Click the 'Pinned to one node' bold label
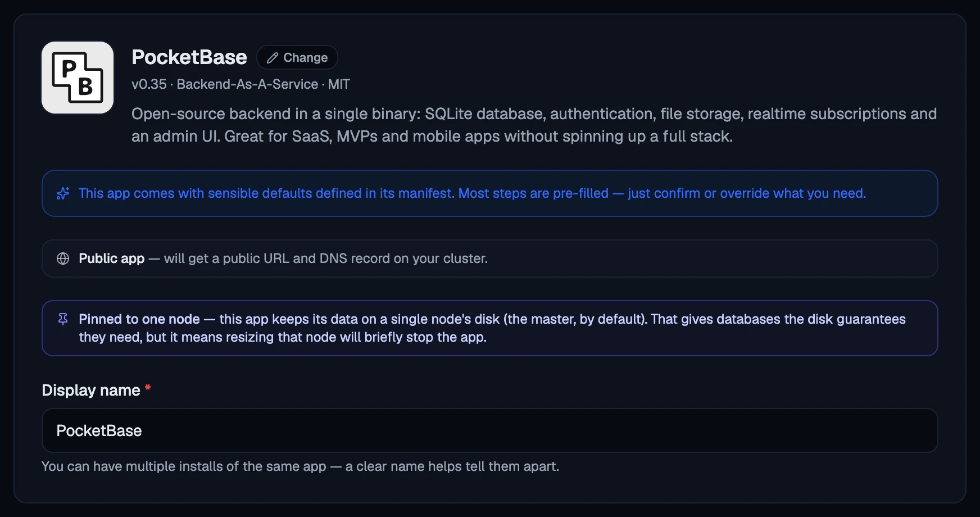 click(139, 319)
